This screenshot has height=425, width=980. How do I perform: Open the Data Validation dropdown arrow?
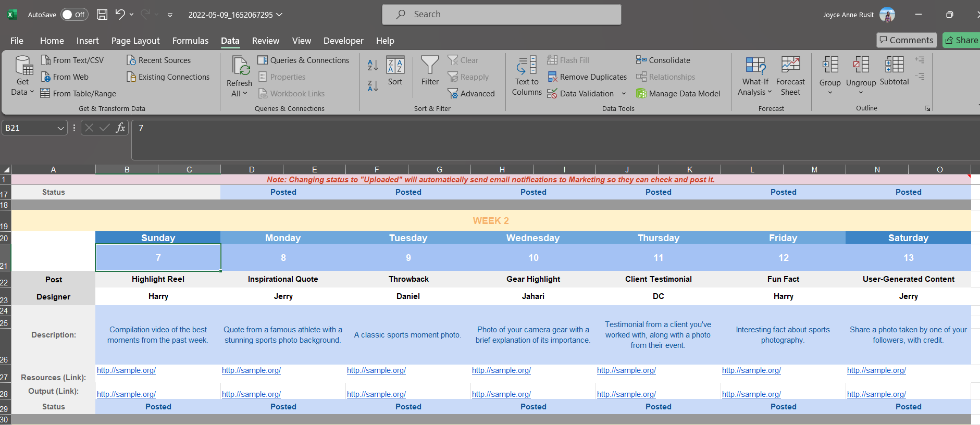(624, 94)
